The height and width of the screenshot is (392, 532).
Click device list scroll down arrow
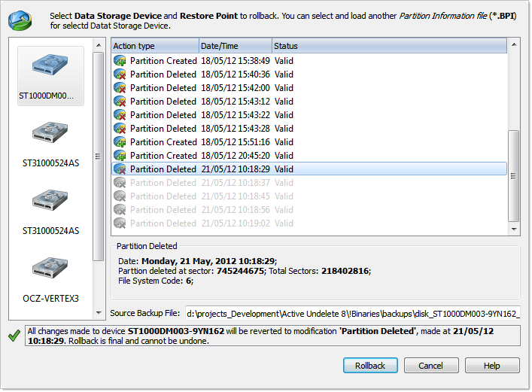click(99, 312)
